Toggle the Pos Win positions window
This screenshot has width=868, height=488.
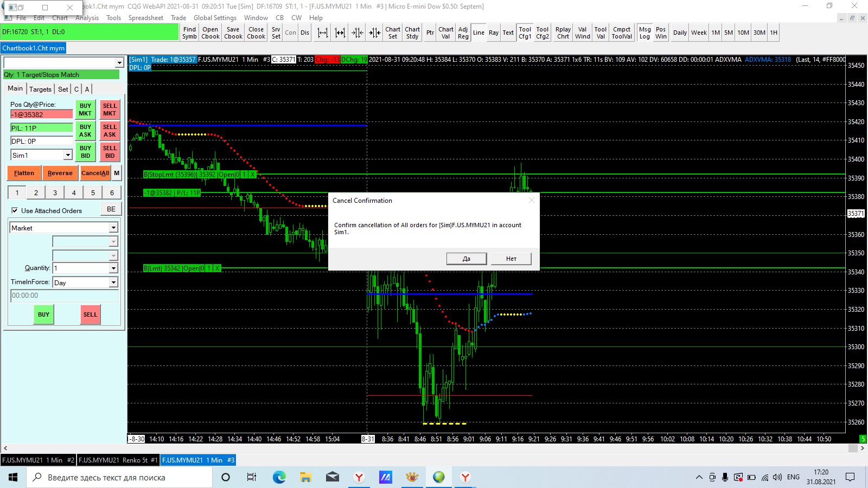(661, 33)
